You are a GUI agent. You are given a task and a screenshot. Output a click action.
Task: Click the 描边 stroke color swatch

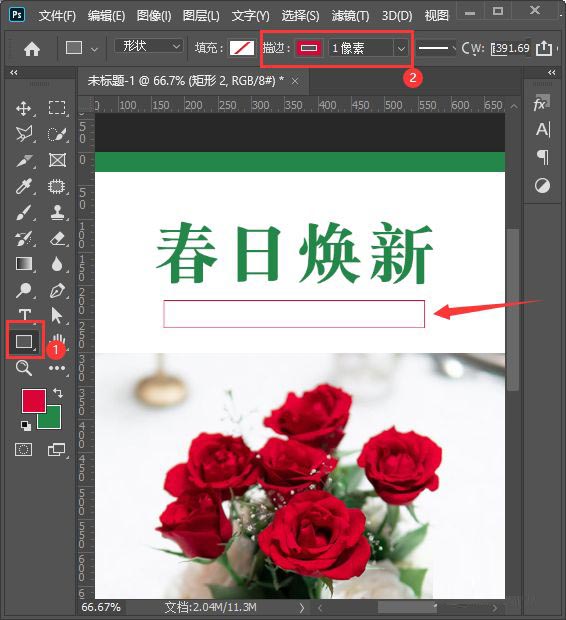pos(309,48)
